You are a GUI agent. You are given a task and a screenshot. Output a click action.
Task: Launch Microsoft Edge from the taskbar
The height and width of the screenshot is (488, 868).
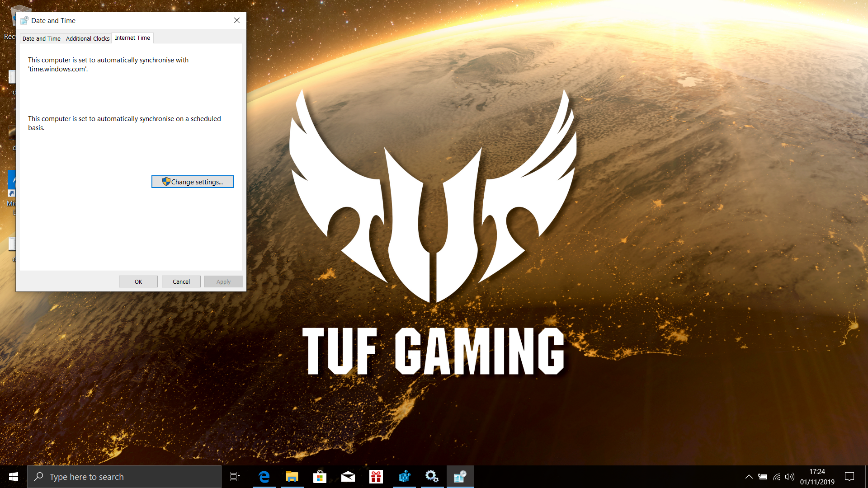tap(264, 477)
